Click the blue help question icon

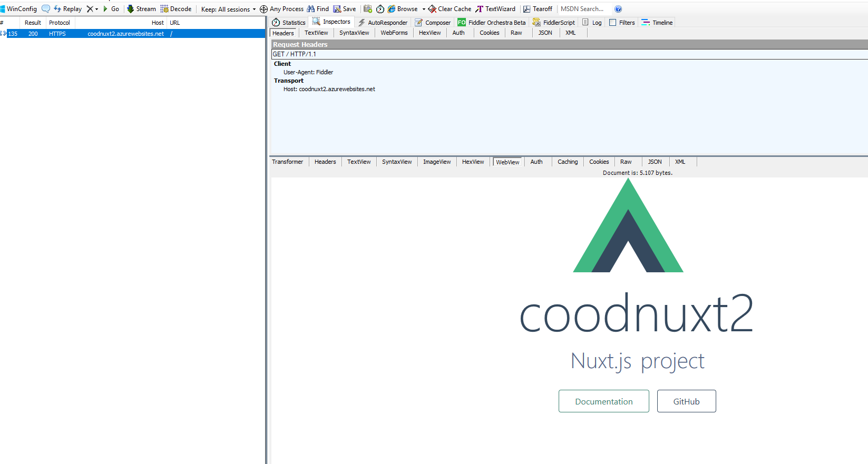point(618,9)
